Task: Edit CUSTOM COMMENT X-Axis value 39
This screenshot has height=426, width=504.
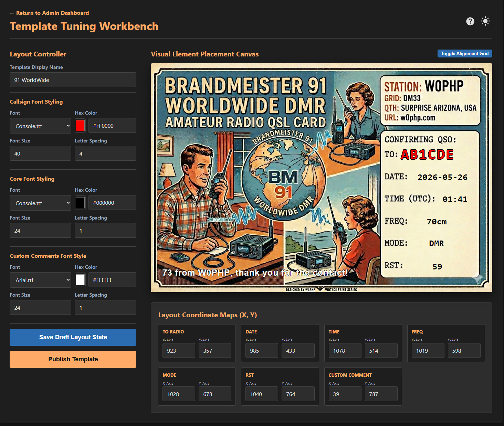Action: pos(345,394)
